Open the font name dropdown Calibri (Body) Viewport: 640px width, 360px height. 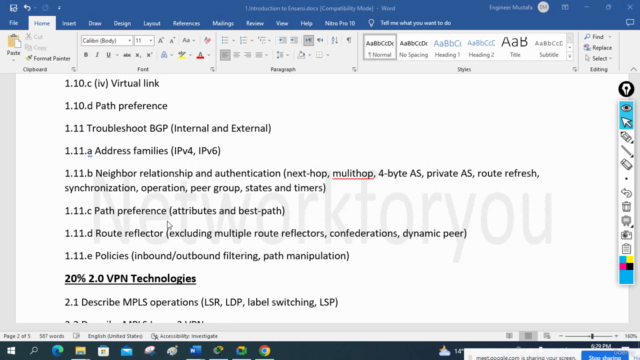tap(130, 40)
